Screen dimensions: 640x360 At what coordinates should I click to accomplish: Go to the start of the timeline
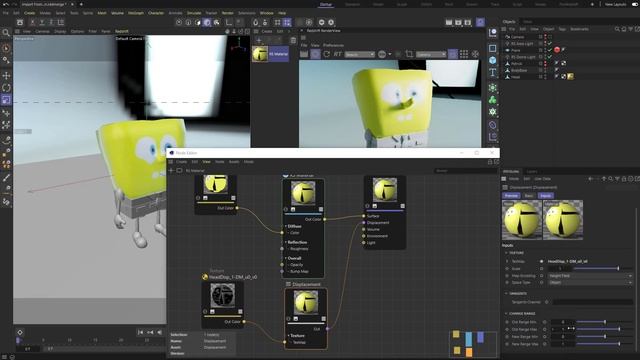pos(140,332)
